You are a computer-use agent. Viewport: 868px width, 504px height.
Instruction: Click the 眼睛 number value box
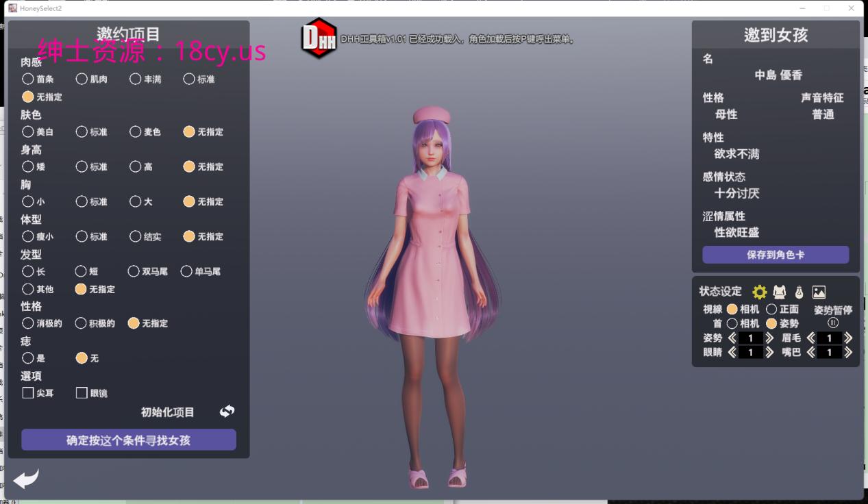pyautogui.click(x=751, y=353)
